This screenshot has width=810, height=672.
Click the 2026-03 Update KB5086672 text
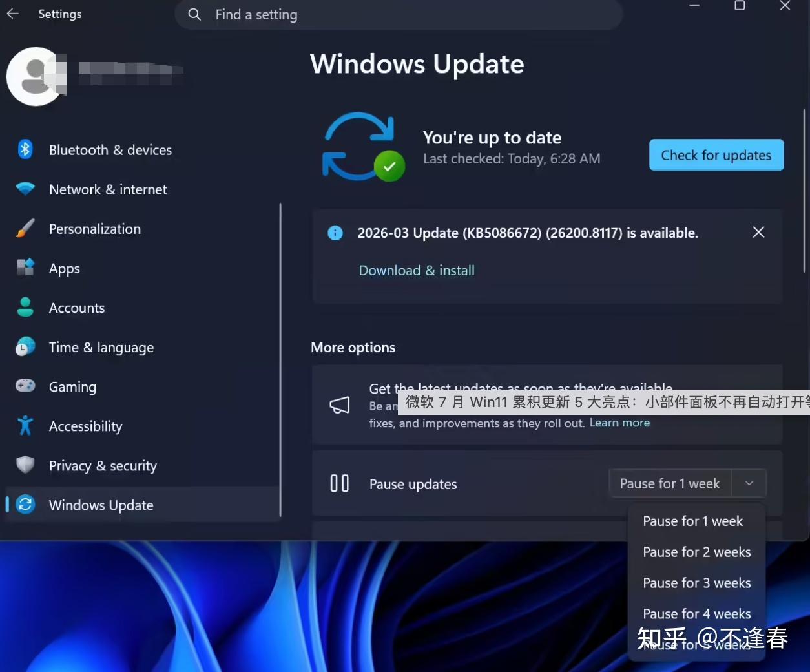click(x=527, y=233)
